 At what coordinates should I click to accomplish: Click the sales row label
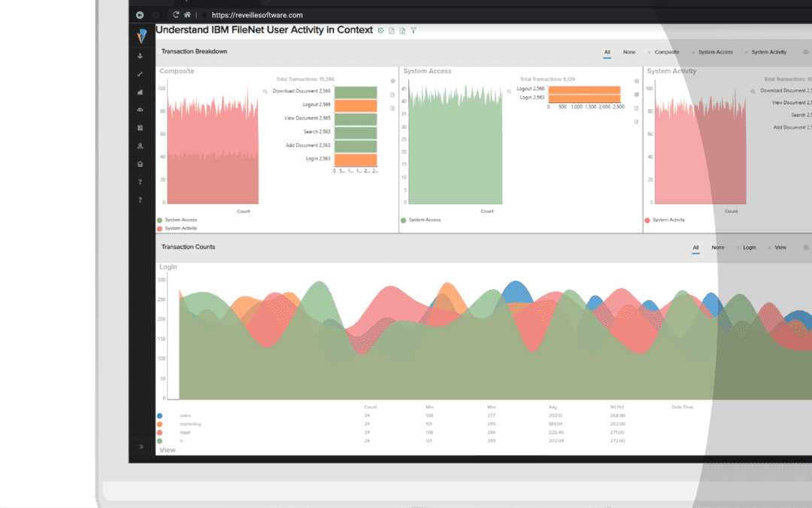(185, 415)
